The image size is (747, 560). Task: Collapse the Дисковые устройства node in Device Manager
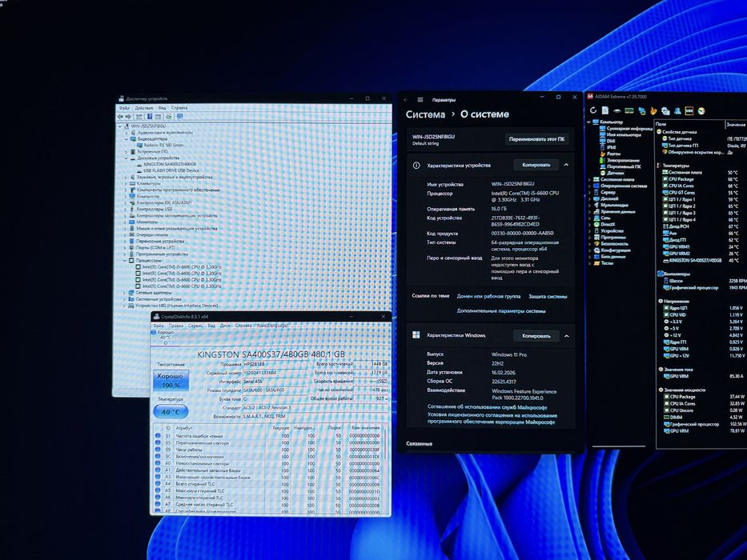pyautogui.click(x=126, y=158)
